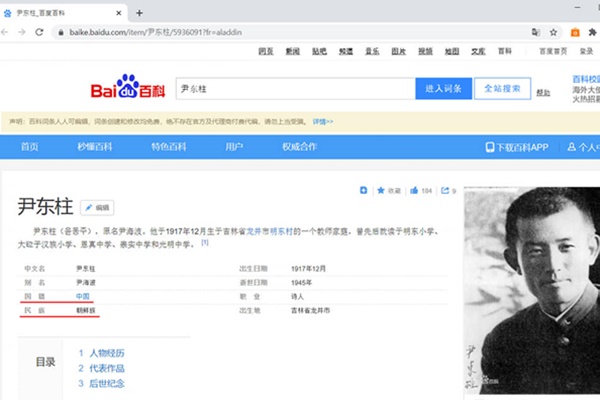The width and height of the screenshot is (600, 400).
Task: Open the 龙井市 link in summary
Action: pos(258,232)
